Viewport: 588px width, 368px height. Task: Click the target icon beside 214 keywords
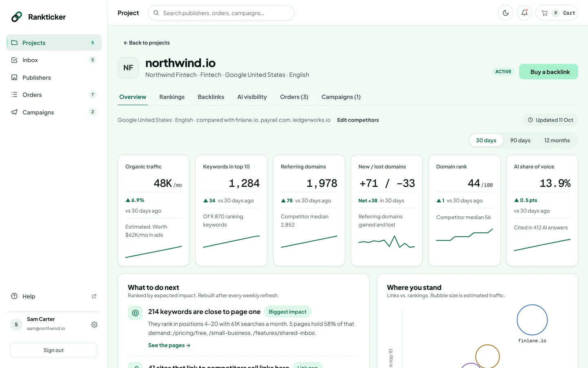click(x=135, y=313)
